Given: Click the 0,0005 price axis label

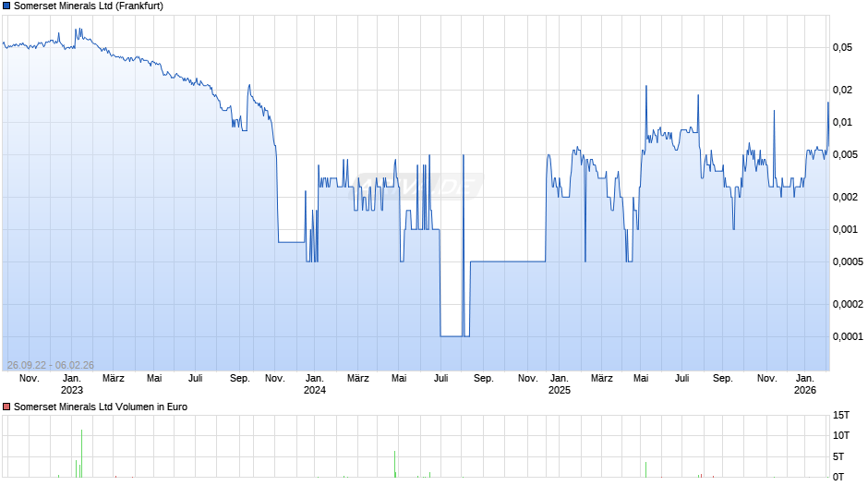Looking at the screenshot, I should [848, 261].
